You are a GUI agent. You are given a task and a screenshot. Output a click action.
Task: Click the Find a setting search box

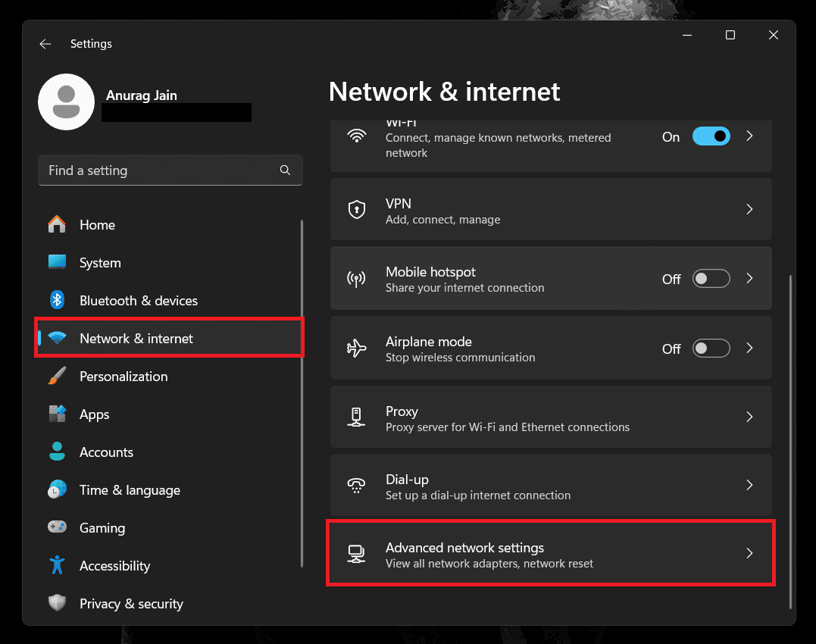tap(159, 170)
